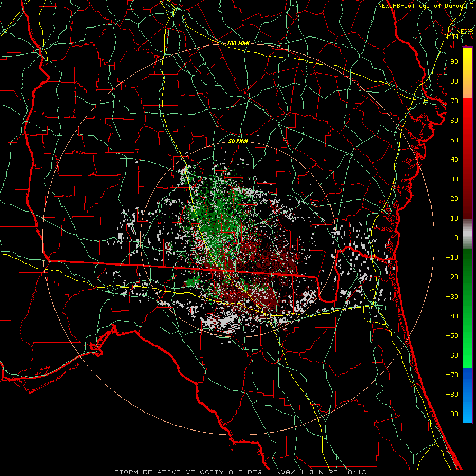The height and width of the screenshot is (476, 476).
Task: Click the "-10" value on velocity scale
Action: tap(452, 258)
